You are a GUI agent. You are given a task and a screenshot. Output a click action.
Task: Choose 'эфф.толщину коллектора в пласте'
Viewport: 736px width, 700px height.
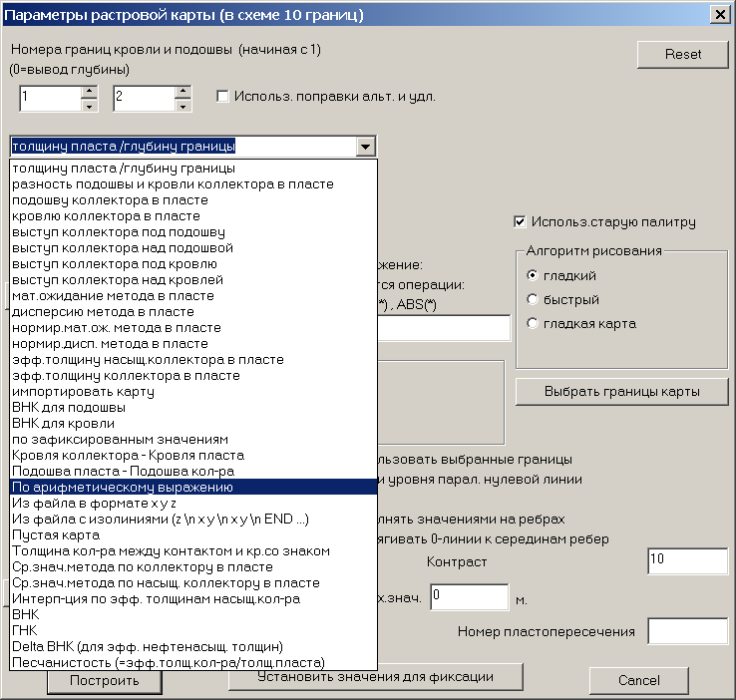tap(193, 375)
